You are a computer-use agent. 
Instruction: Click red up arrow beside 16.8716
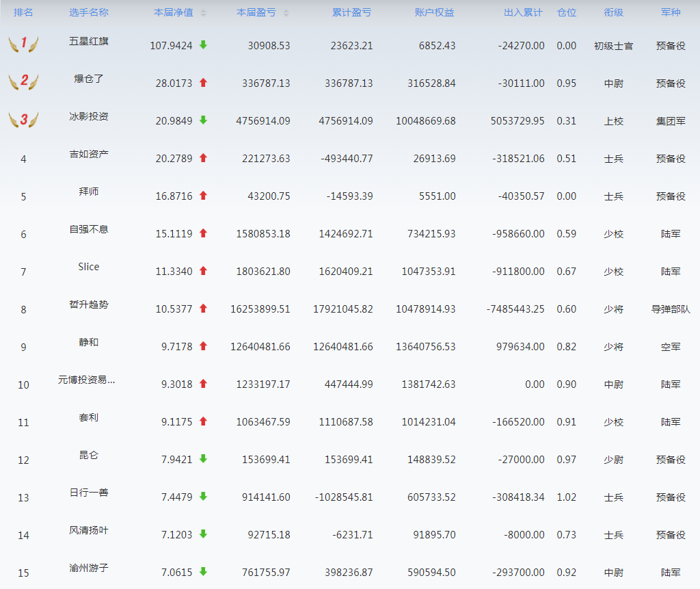point(203,195)
